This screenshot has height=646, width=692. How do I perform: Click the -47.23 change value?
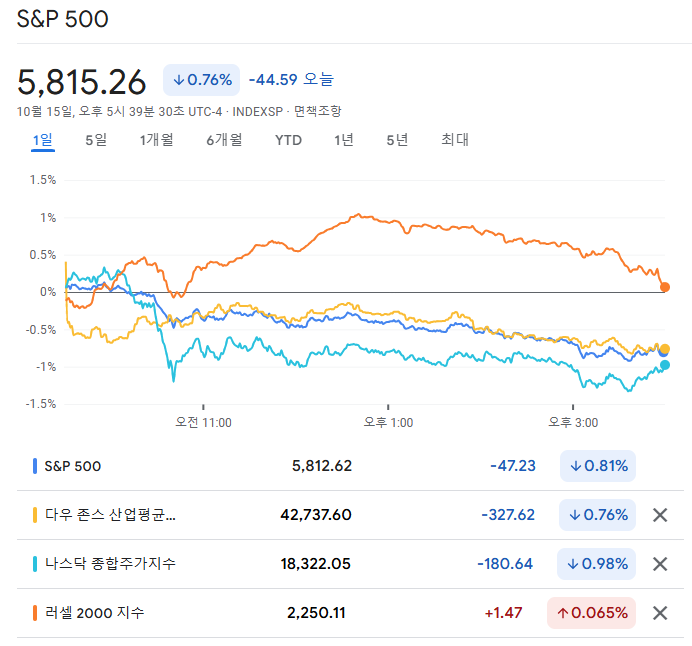513,466
